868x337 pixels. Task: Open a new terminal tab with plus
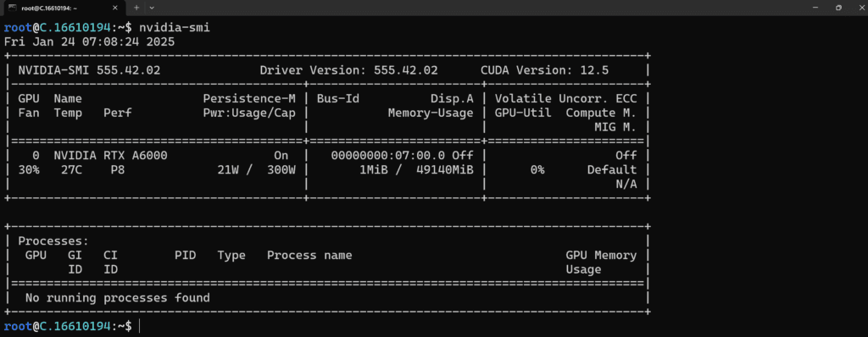click(136, 8)
